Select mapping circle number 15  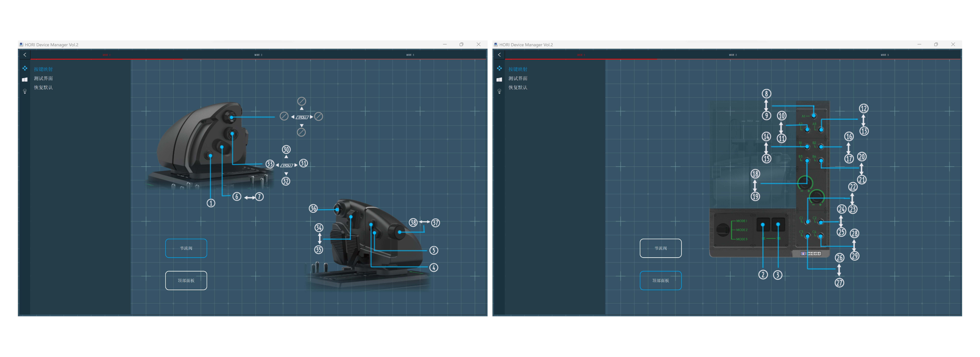767,158
